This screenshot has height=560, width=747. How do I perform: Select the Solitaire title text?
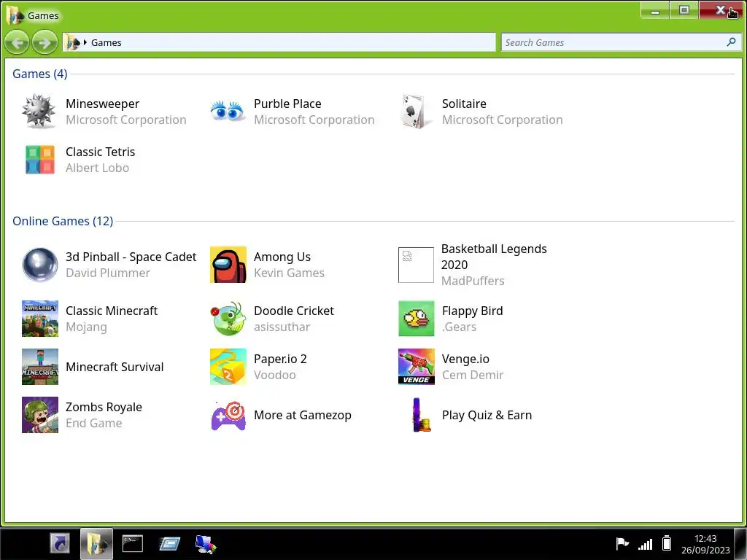point(464,104)
